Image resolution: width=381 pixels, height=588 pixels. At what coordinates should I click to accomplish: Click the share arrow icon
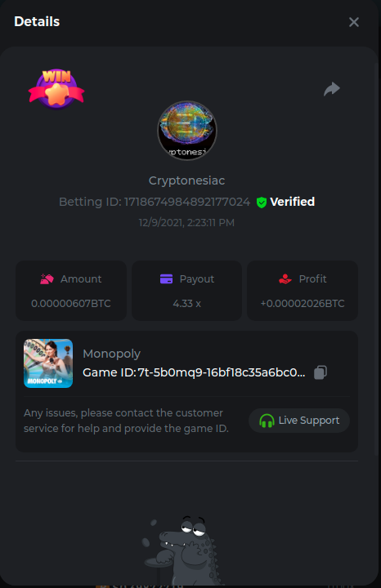pos(332,89)
